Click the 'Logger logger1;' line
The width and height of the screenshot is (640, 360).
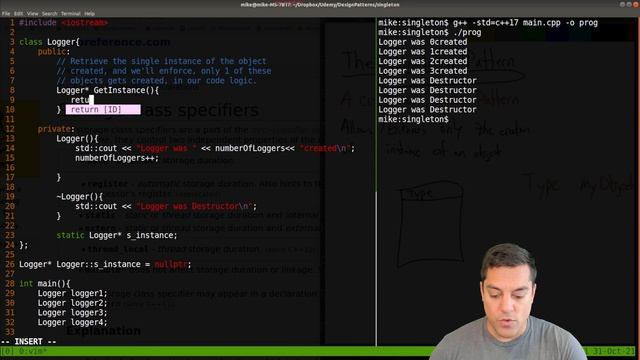point(72,293)
